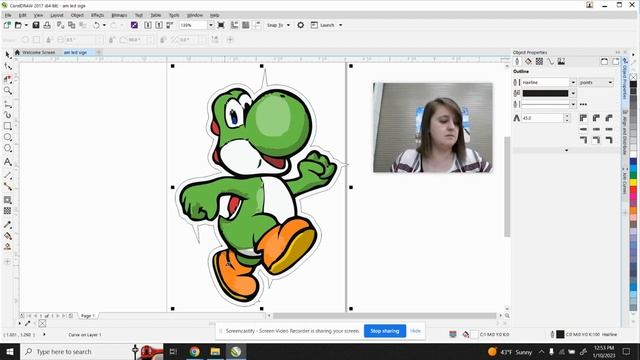Select the outside outline position option
This screenshot has height=360, width=640.
[x=583, y=140]
